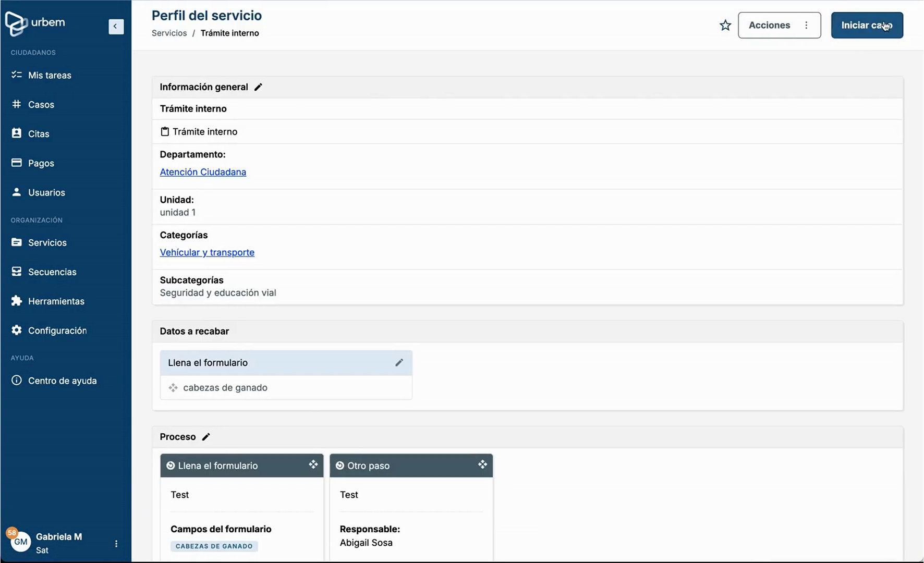Edit the Llena el formulario data block

(x=399, y=363)
